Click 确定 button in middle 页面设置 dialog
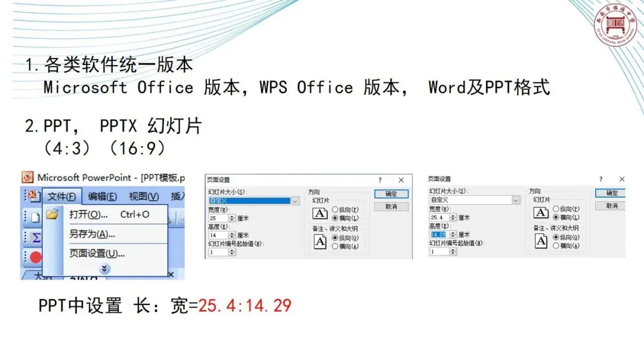This screenshot has height=363, width=644. (391, 194)
